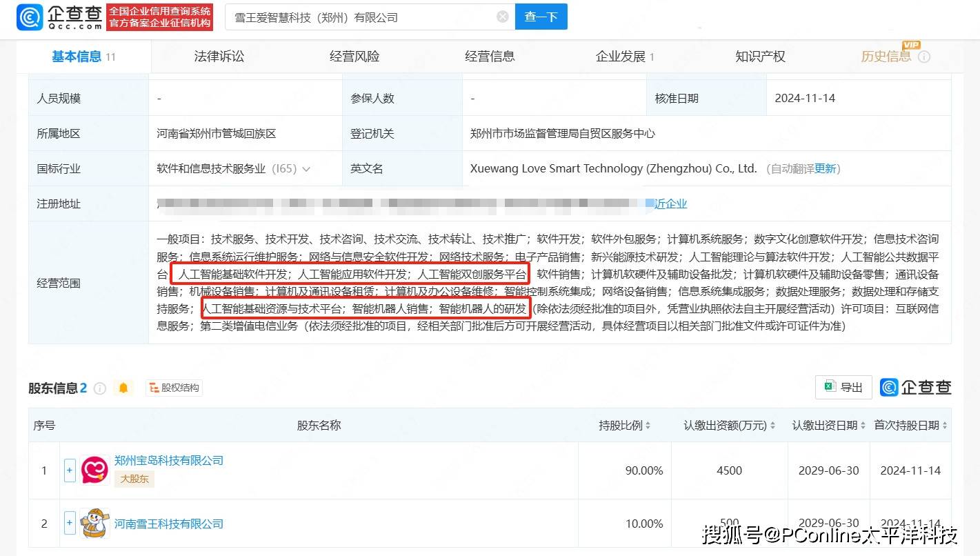Screen dimensions: 980x556
Task: Export shareholder data with 导出 button
Action: [x=843, y=388]
